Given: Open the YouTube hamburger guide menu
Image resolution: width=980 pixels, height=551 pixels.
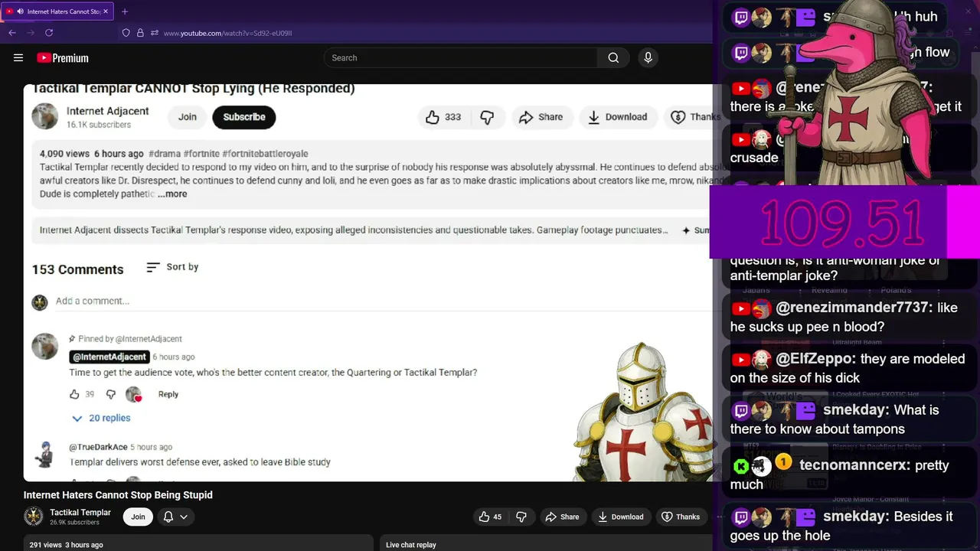Looking at the screenshot, I should pyautogui.click(x=18, y=57).
